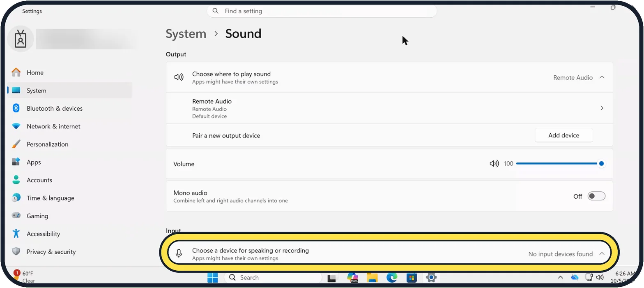Image resolution: width=644 pixels, height=288 pixels.
Task: Launch Microsoft 365 Copilot from the taskbar
Action: point(353,278)
